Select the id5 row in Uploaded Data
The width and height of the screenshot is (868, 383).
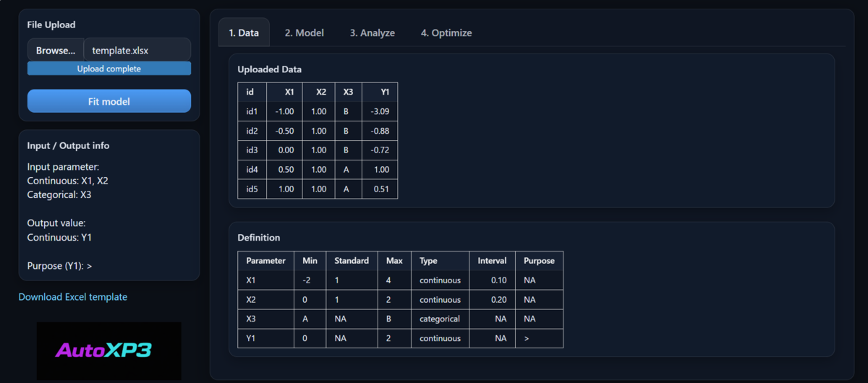click(x=318, y=189)
